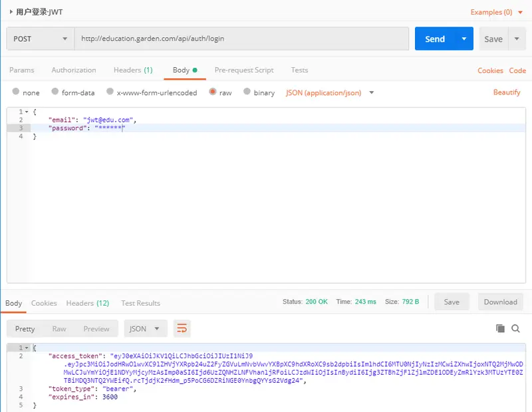Click the "token_type": "bearer" line
This screenshot has height=412, width=532.
pos(92,389)
